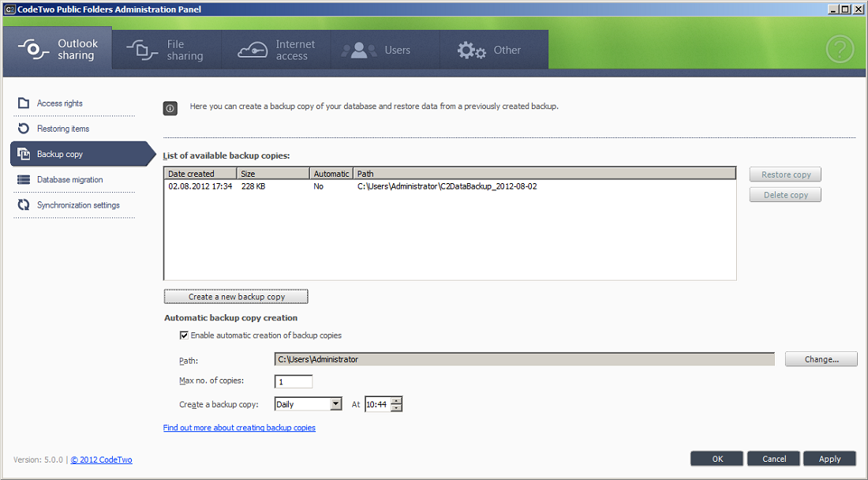The height and width of the screenshot is (480, 868).
Task: Close the Administration Panel window
Action: pos(858,9)
